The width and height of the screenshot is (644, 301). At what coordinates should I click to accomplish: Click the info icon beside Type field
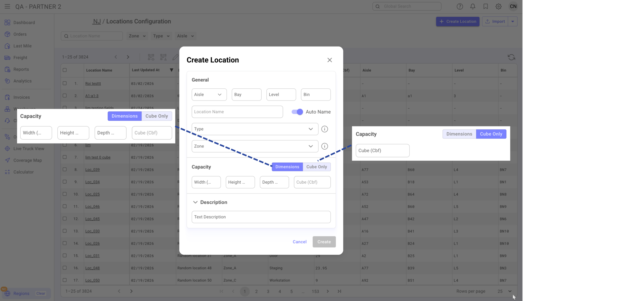click(x=325, y=129)
